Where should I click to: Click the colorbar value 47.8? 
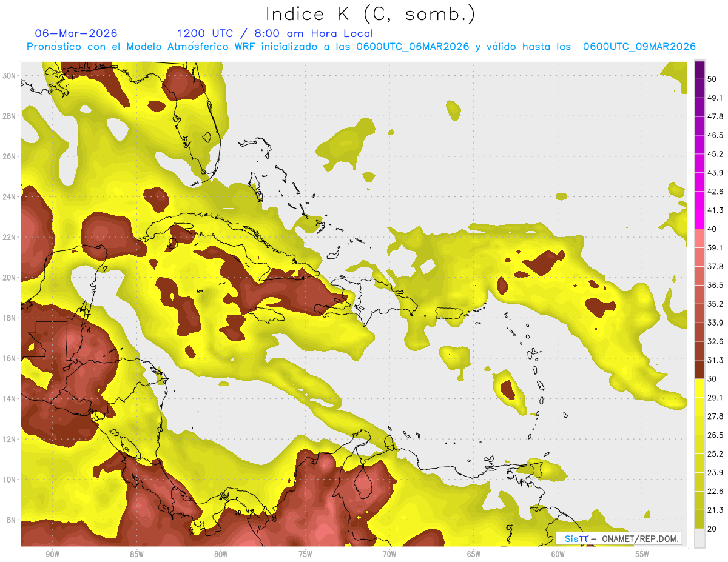pos(715,116)
